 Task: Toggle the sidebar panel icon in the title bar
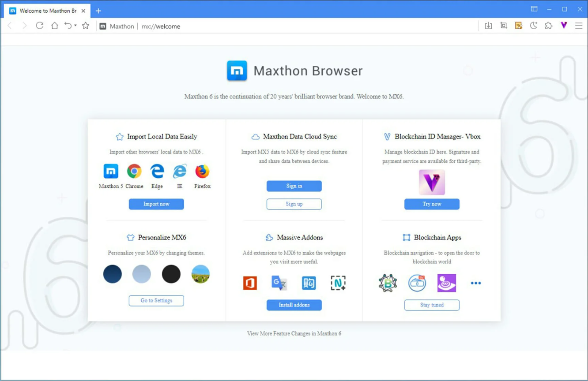coord(534,9)
